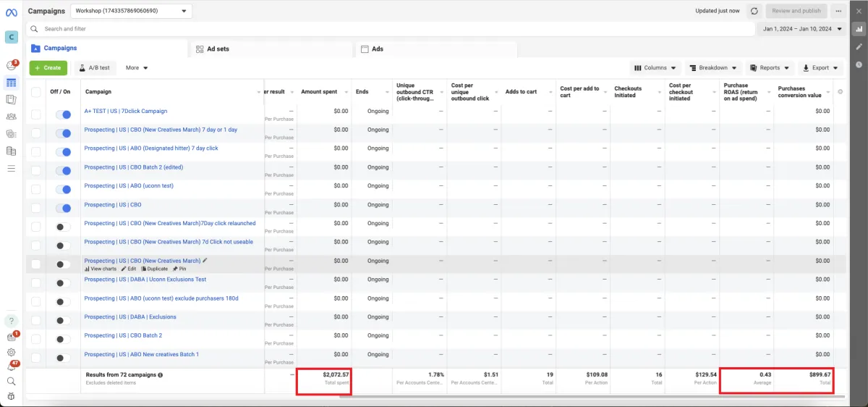
Task: Toggle on Prospecting US CBO Batch 2 campaign
Action: tap(64, 340)
